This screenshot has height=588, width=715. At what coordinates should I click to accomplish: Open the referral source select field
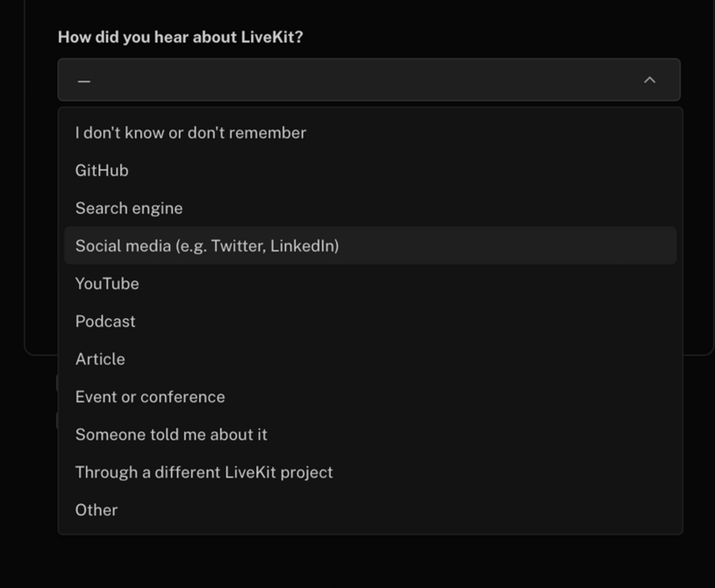[x=357, y=79]
